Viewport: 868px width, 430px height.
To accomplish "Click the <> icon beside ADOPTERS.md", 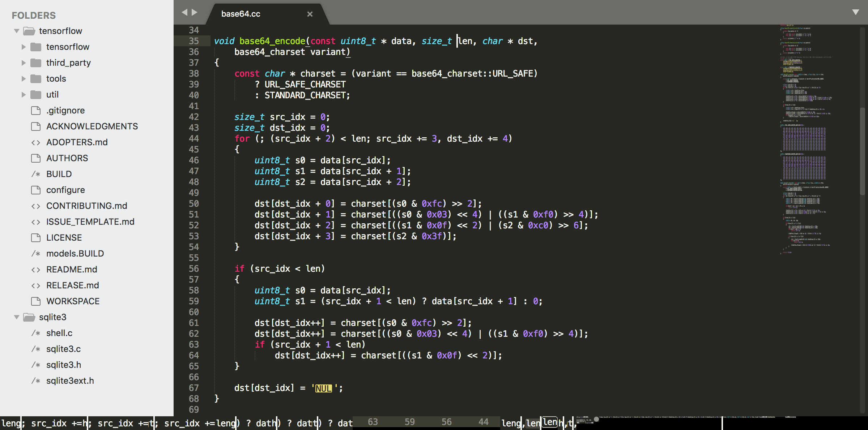I will click(36, 142).
